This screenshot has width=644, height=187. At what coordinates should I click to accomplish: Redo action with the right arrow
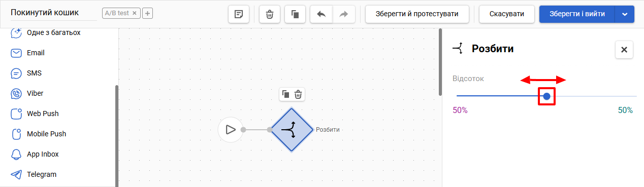[x=344, y=14]
